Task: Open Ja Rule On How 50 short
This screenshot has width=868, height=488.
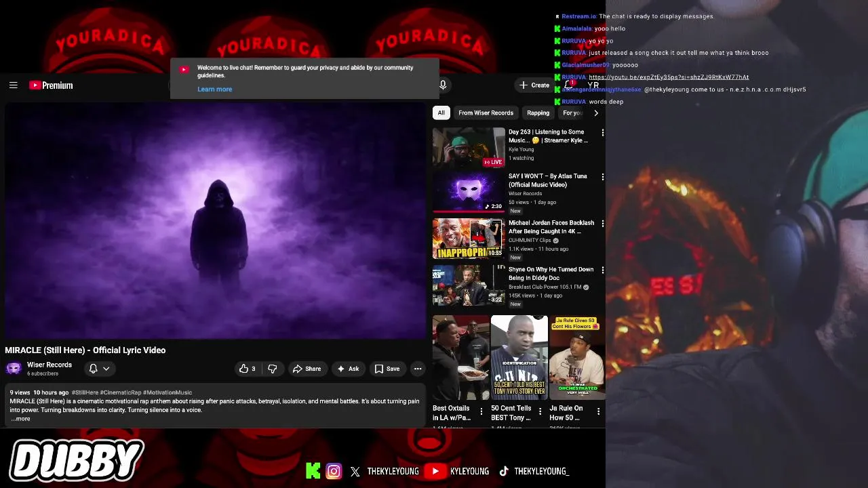Action: tap(577, 358)
